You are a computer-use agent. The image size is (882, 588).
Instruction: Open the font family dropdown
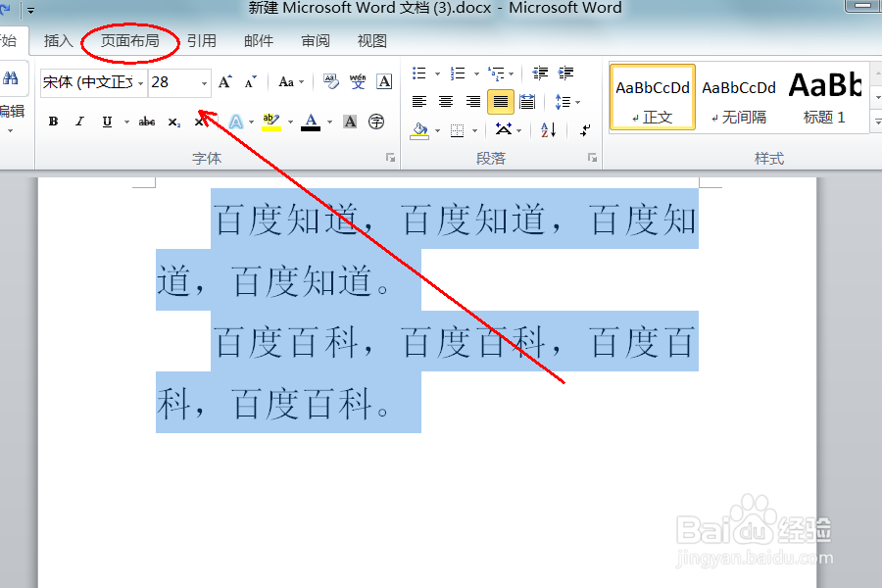point(140,83)
